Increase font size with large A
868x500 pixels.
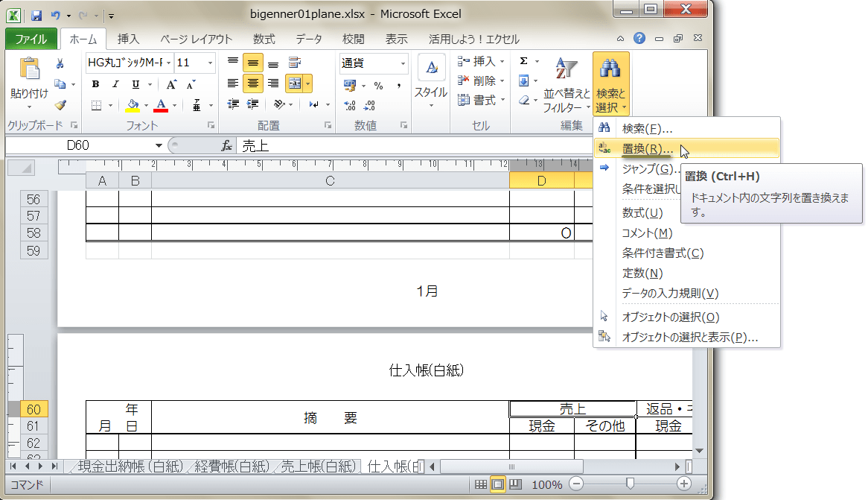point(172,84)
